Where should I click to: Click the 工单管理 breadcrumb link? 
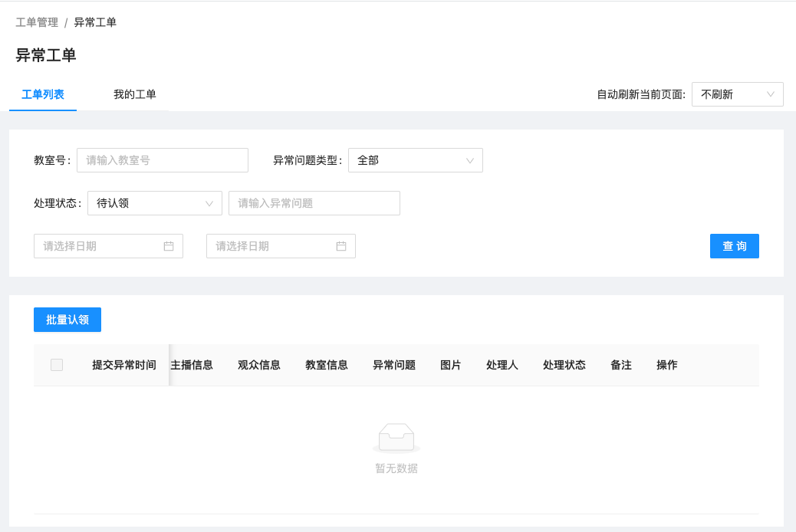[35, 22]
